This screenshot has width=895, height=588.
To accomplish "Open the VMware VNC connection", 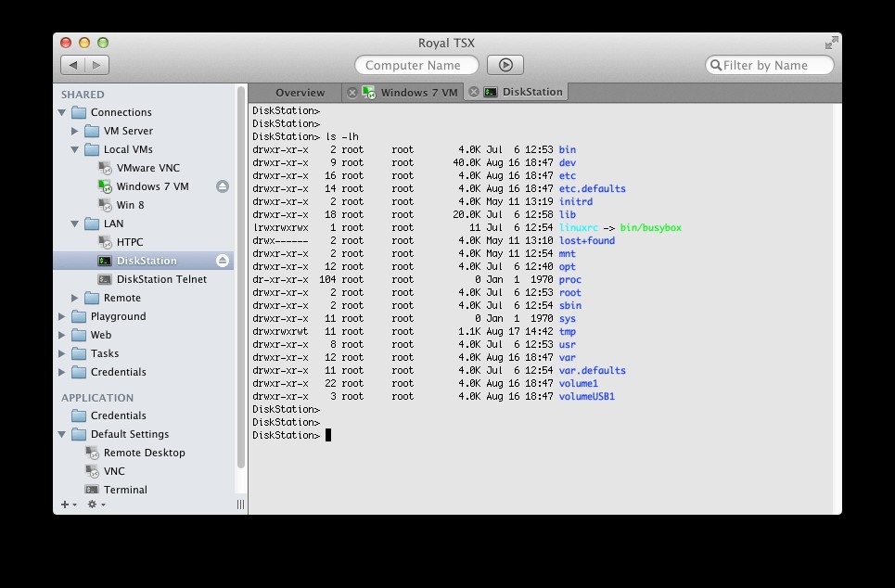I will click(147, 168).
